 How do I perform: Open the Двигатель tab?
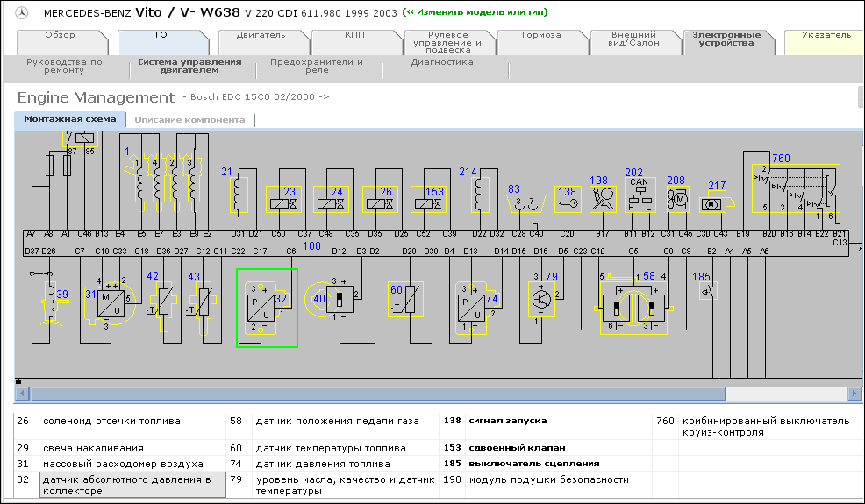click(261, 36)
